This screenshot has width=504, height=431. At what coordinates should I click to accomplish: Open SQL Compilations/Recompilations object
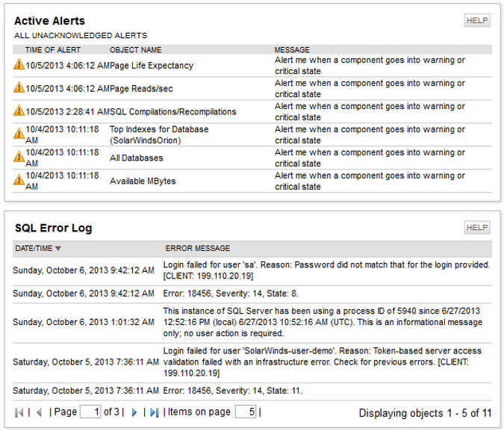(x=173, y=112)
